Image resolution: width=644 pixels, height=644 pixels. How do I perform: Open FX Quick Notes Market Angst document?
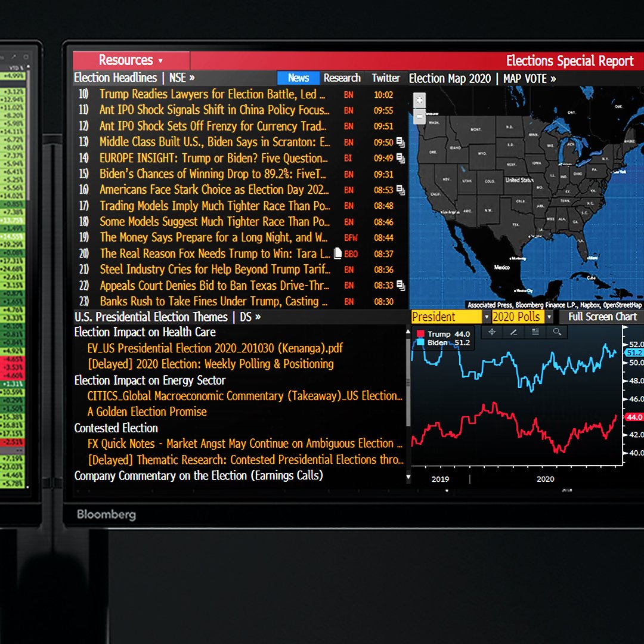(x=245, y=444)
